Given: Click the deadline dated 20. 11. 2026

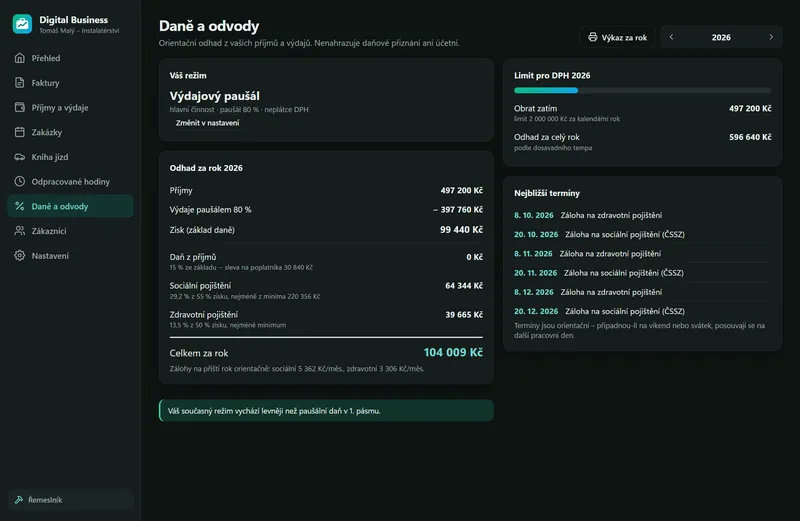Looking at the screenshot, I should pos(642,273).
